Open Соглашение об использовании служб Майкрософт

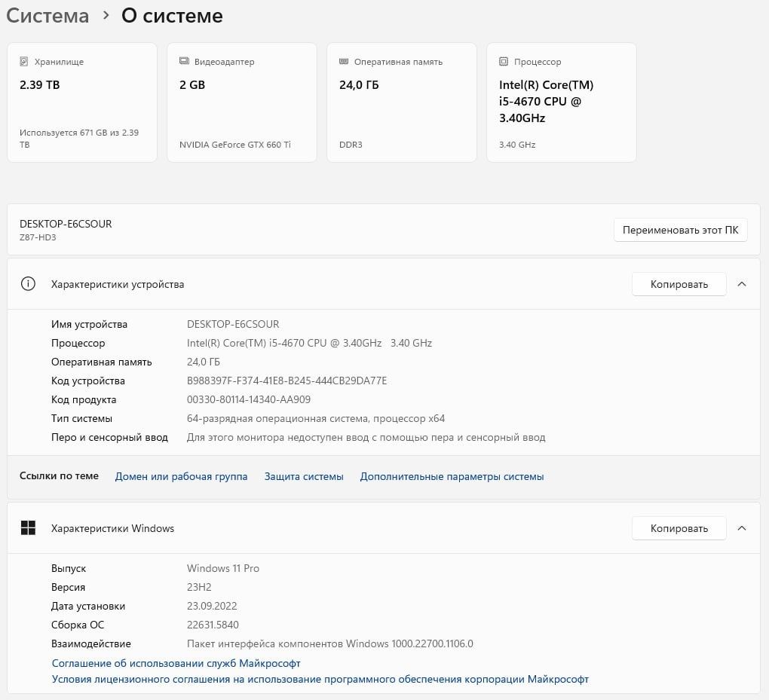click(x=176, y=663)
